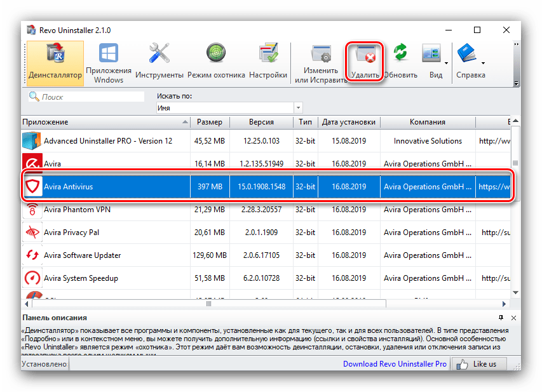Viewport: 542px width, 392px height.
Task: Expand toolbar overflow chevron at top right
Action: pyautogui.click(x=517, y=44)
